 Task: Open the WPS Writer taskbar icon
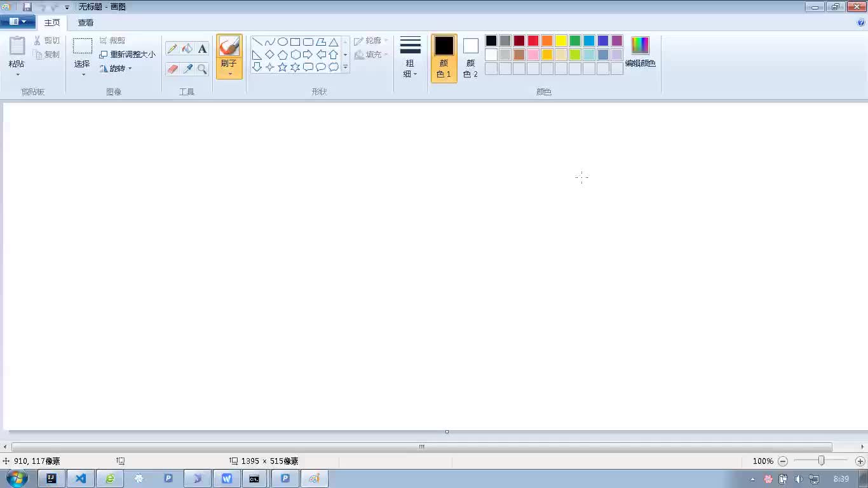coord(227,478)
